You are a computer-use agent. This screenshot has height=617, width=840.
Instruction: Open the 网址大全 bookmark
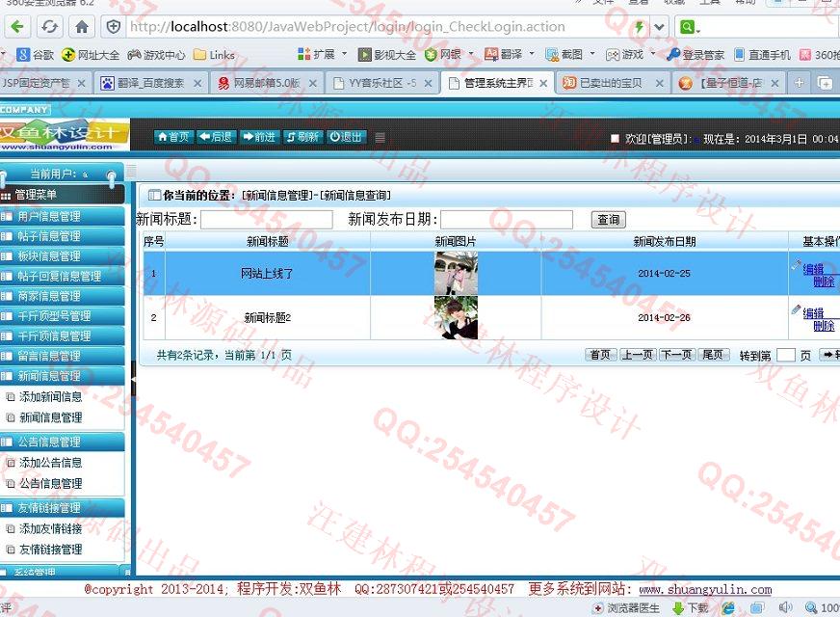point(91,55)
